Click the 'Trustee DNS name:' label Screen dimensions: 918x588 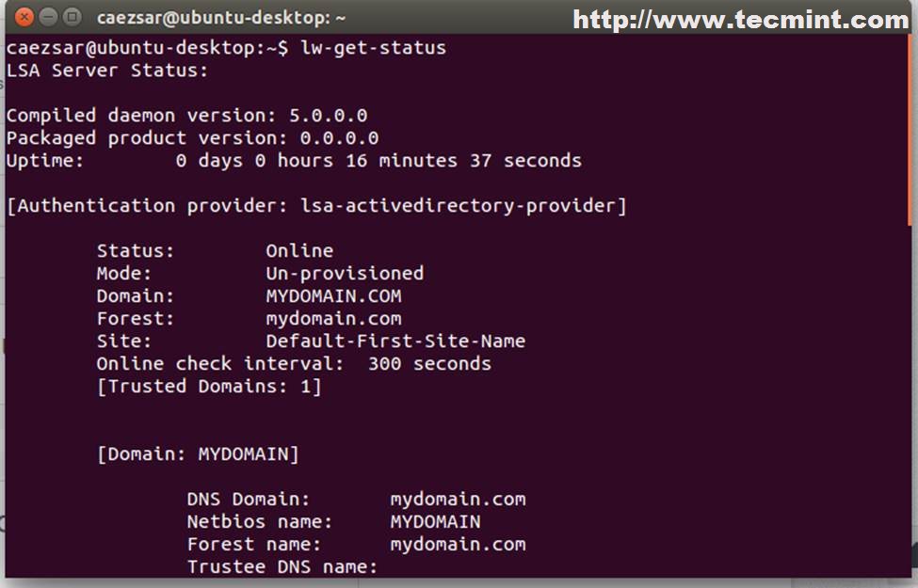tap(282, 566)
